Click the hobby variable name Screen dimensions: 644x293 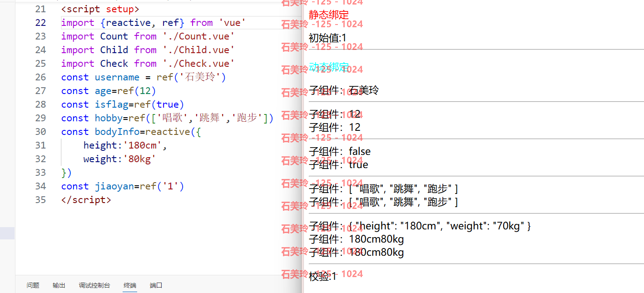click(x=109, y=118)
